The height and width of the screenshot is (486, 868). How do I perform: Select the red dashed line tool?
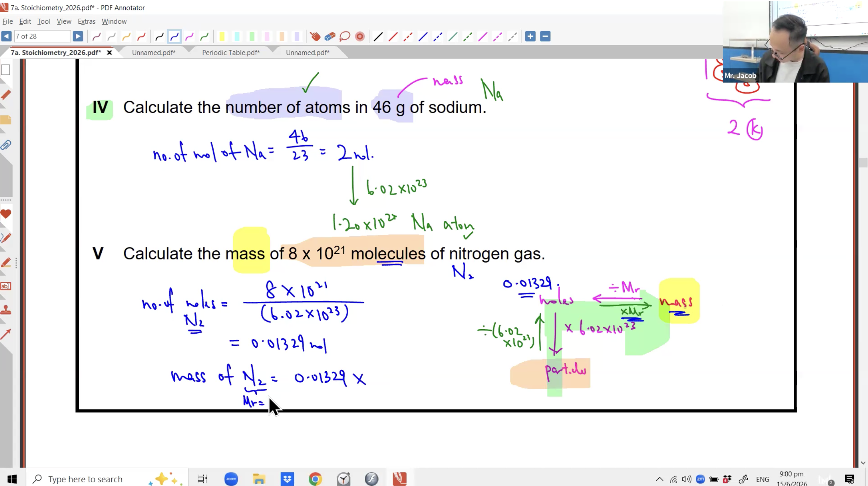[408, 36]
